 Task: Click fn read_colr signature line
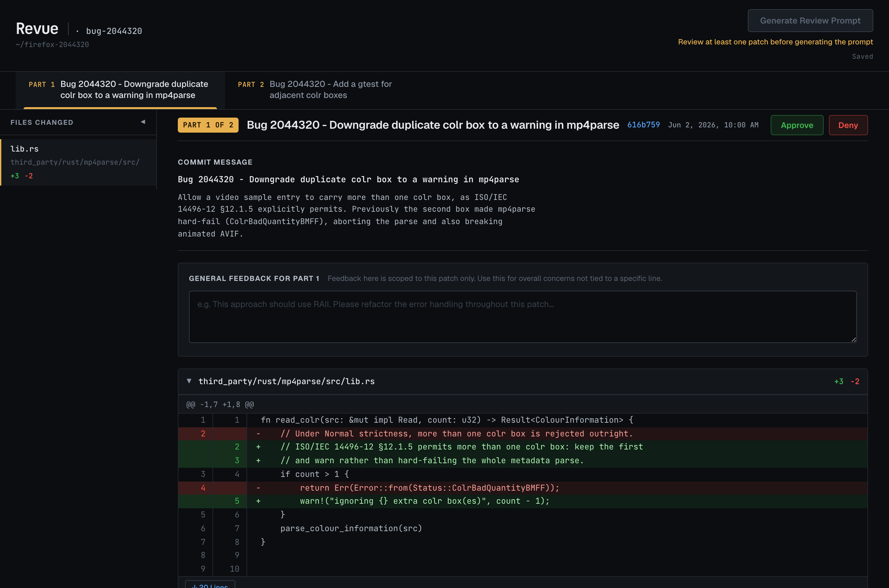(x=523, y=420)
